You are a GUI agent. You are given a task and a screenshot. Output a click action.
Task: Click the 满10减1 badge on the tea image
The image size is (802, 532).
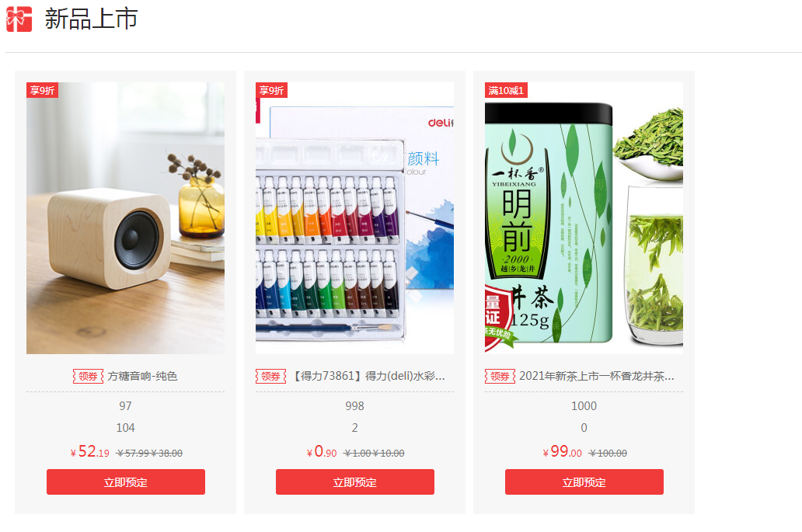tap(506, 90)
